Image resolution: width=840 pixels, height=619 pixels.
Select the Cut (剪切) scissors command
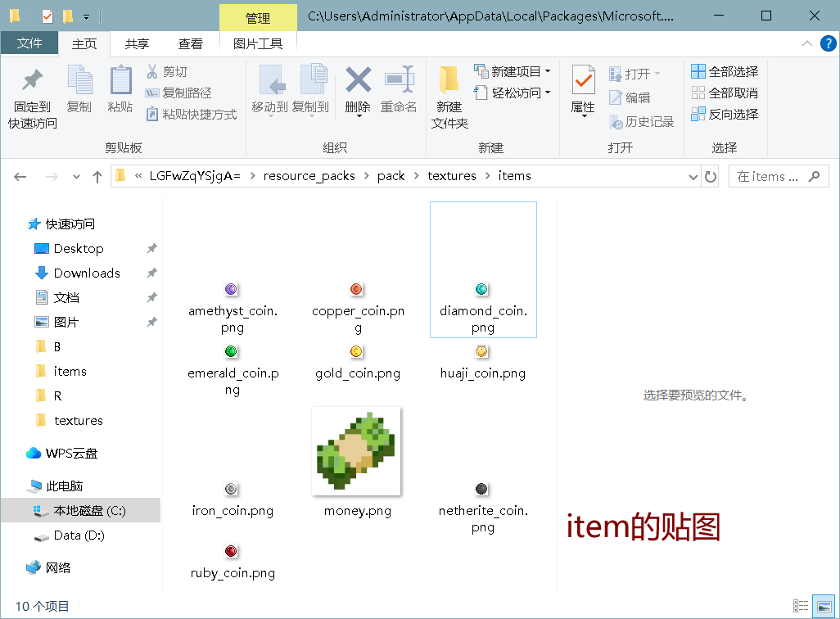click(x=166, y=72)
